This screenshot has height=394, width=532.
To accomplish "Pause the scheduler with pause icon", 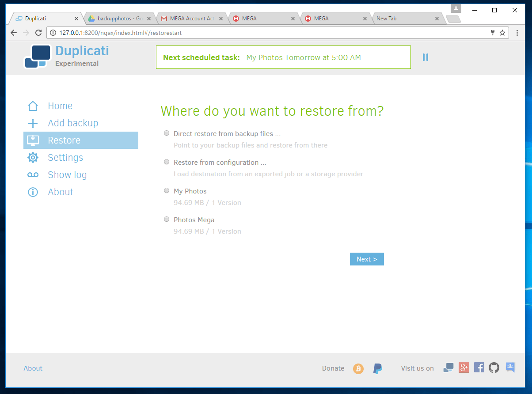I will 425,57.
